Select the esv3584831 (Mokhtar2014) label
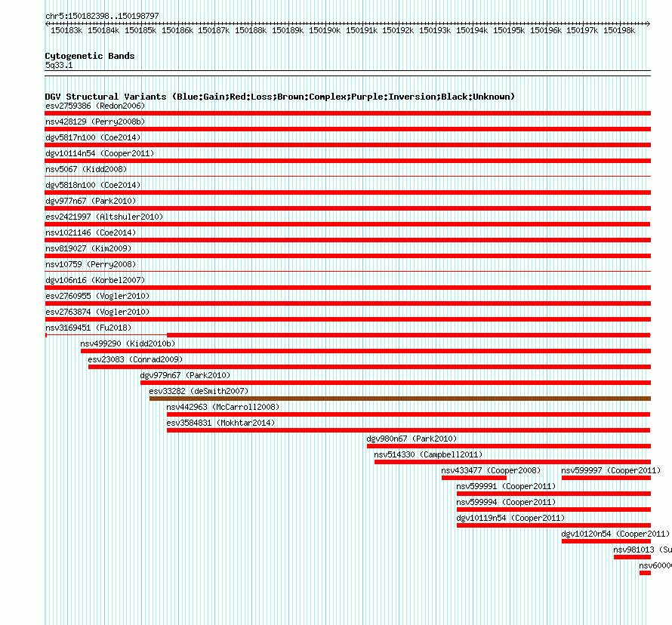 point(220,423)
